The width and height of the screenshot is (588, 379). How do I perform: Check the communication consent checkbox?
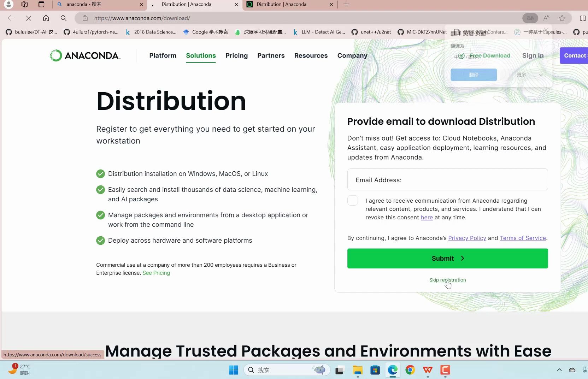(x=353, y=201)
